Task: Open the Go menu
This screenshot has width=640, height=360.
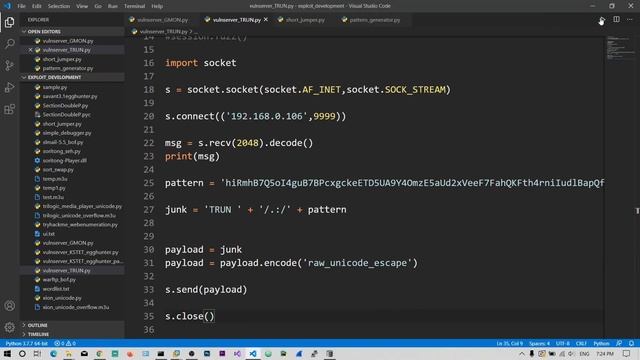Action: pyautogui.click(x=98, y=6)
